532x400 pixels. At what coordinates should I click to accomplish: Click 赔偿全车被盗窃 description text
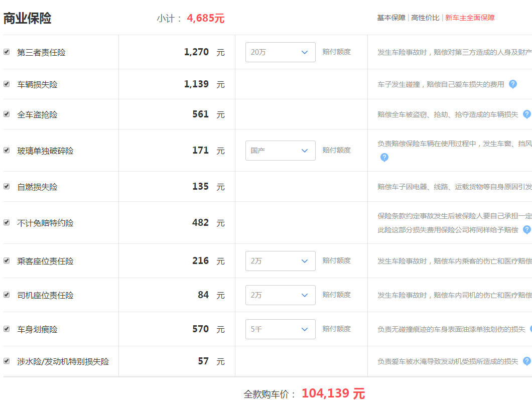coord(448,114)
